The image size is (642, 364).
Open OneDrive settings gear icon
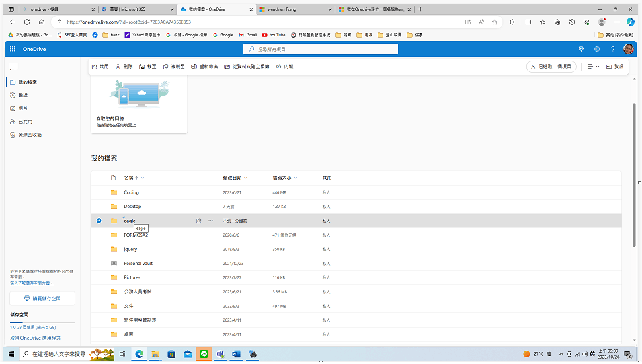pyautogui.click(x=597, y=49)
